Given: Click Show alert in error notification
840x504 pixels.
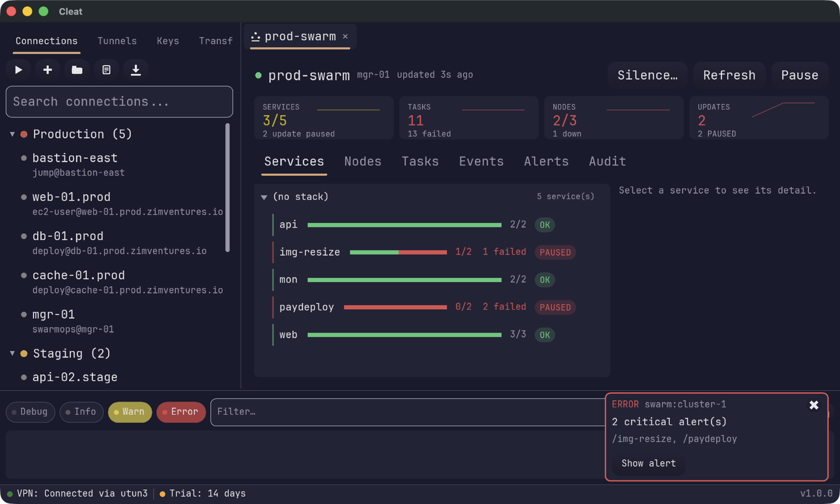Looking at the screenshot, I should 649,464.
